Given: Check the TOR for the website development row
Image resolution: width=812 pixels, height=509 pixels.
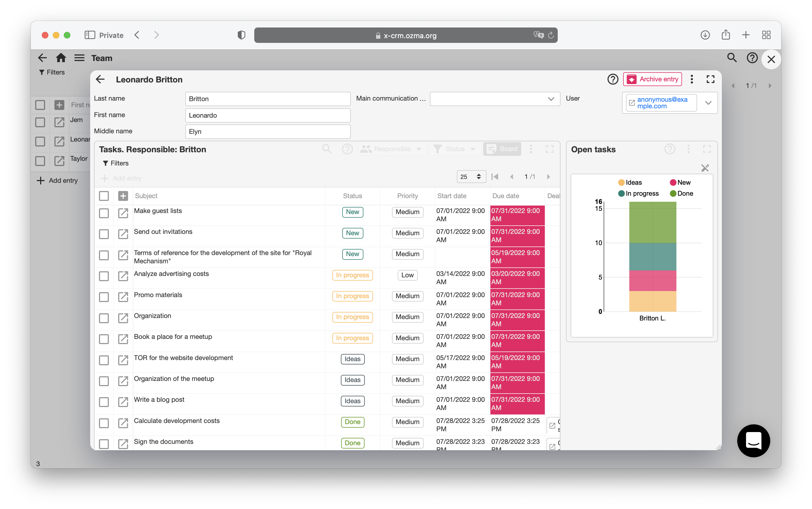Looking at the screenshot, I should (104, 360).
